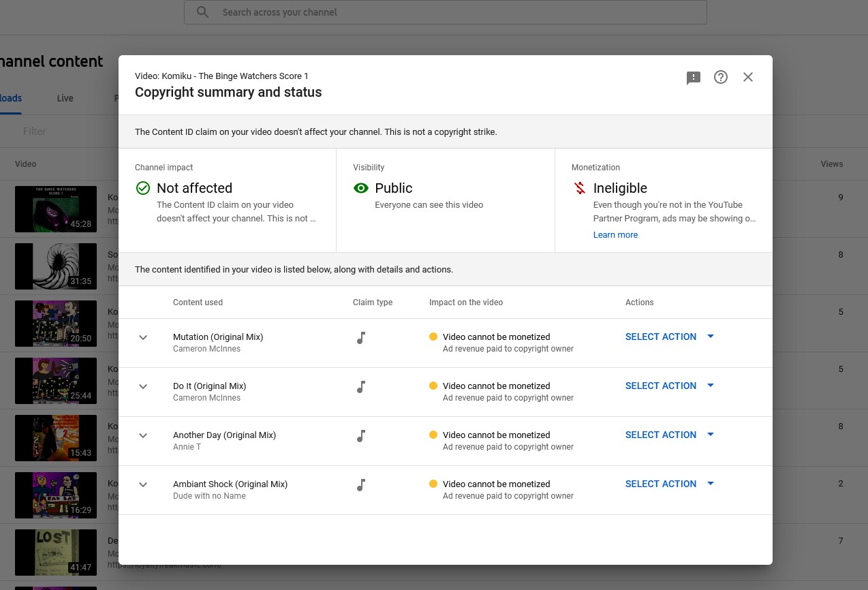The height and width of the screenshot is (590, 868).
Task: Open help with the question mark icon
Action: [x=721, y=77]
